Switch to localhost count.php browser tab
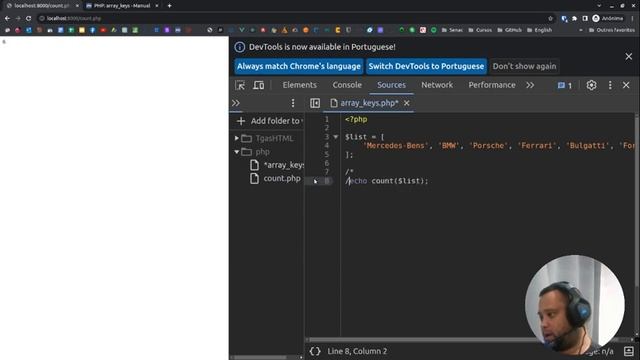 coord(42,6)
